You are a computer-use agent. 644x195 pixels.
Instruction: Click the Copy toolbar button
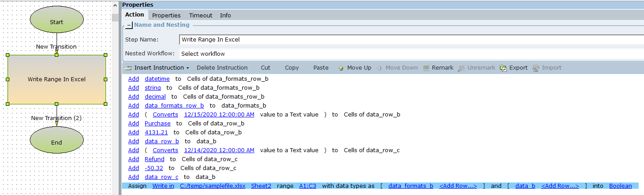pos(292,68)
